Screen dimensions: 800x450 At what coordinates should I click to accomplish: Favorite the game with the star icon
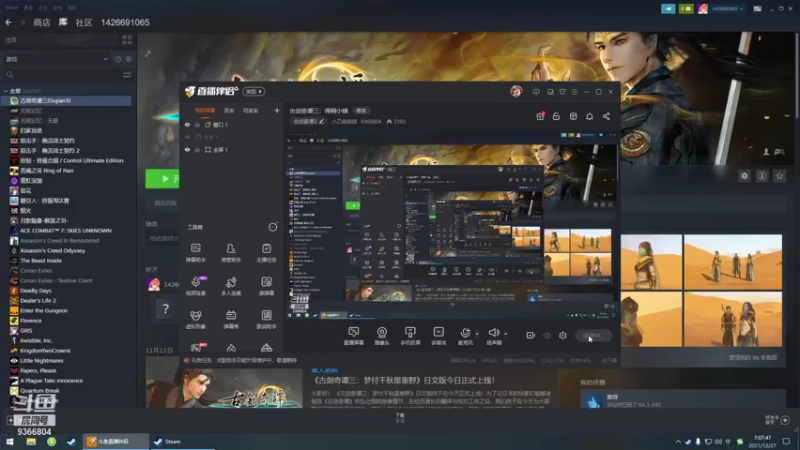click(x=779, y=176)
